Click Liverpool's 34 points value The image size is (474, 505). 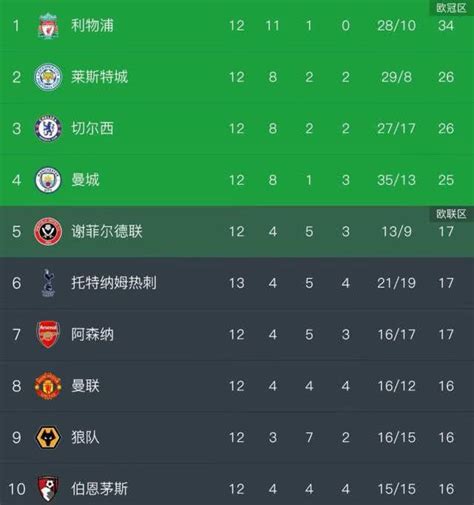click(x=446, y=25)
